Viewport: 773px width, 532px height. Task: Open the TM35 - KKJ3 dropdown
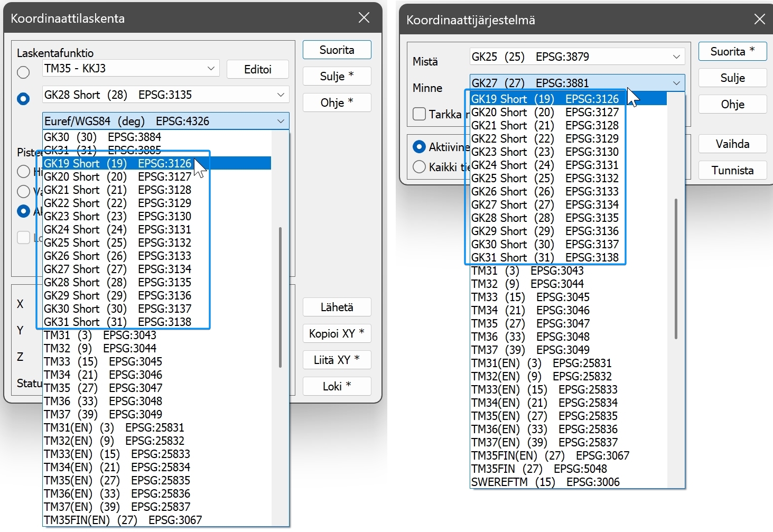[x=130, y=68]
